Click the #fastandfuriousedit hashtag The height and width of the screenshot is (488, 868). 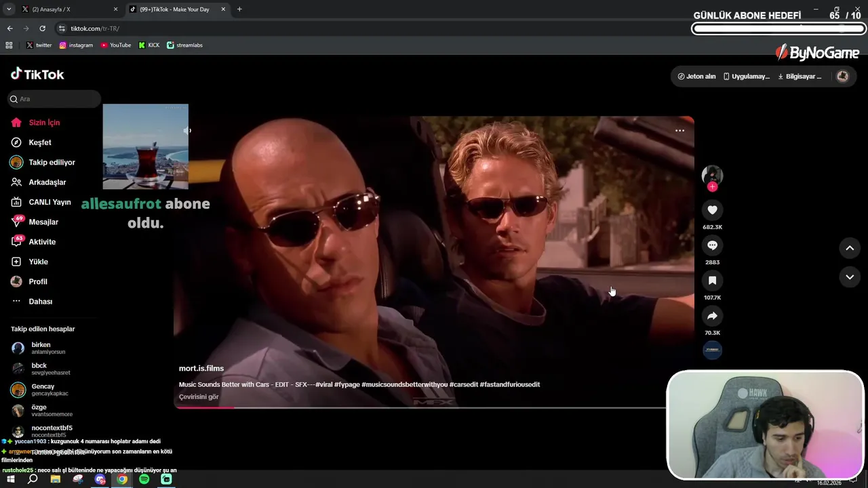pyautogui.click(x=510, y=385)
